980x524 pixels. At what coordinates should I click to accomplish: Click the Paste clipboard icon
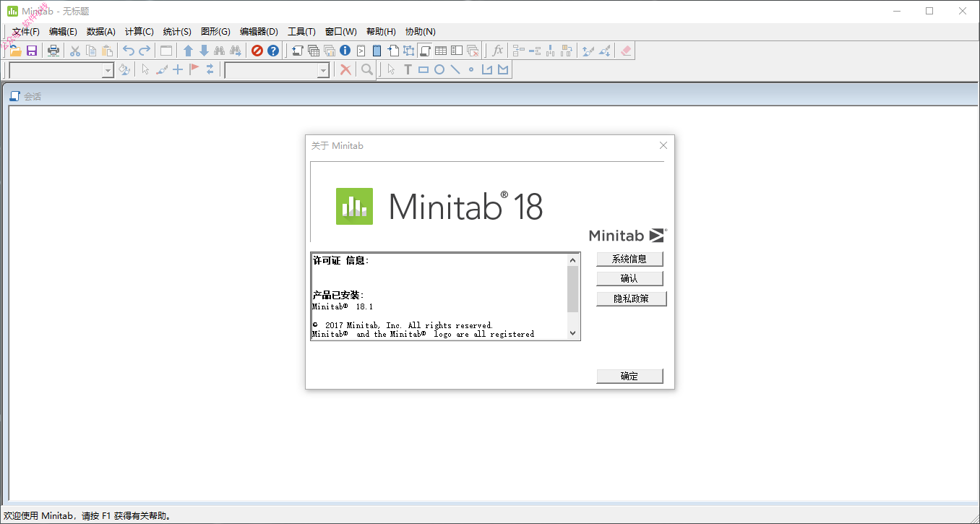pyautogui.click(x=108, y=51)
